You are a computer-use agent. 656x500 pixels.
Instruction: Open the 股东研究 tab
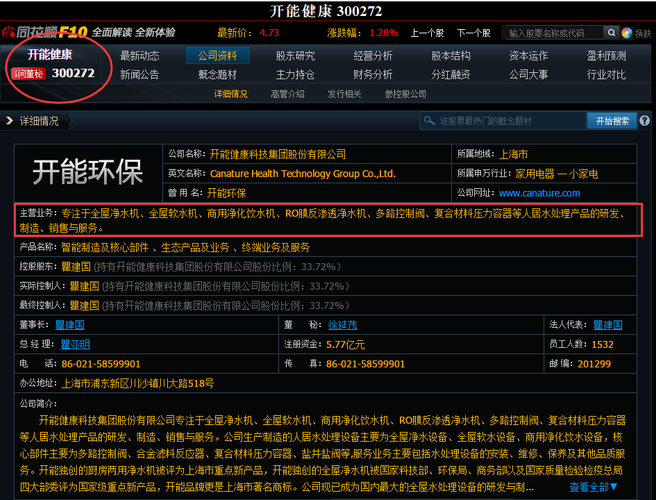coord(295,56)
